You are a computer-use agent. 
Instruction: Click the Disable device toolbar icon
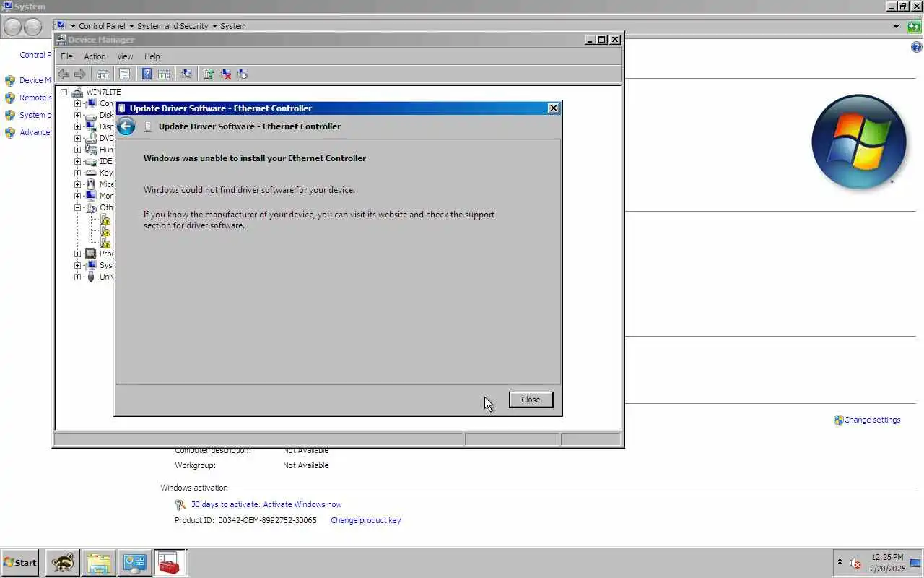243,74
